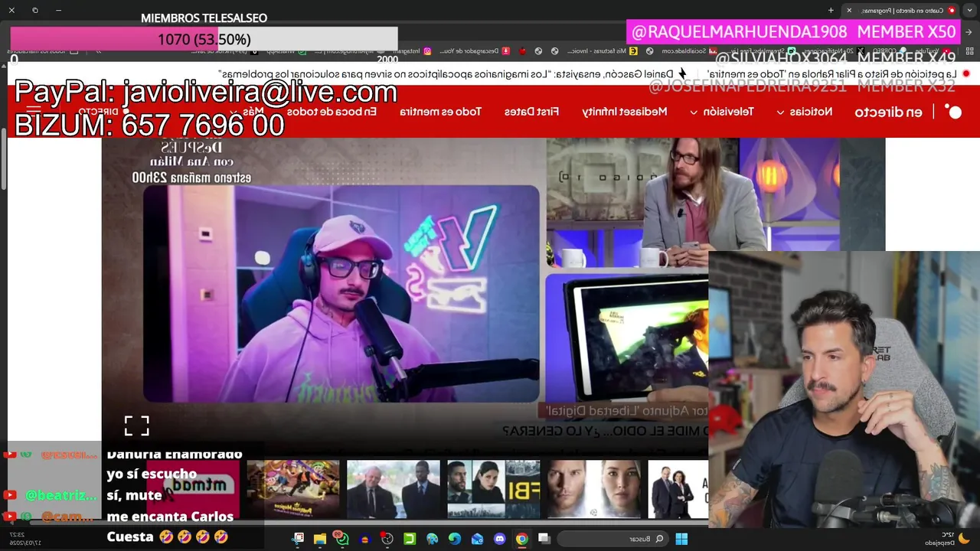Close the Cuatro en directo tab
Image resolution: width=980 pixels, height=551 pixels.
pyautogui.click(x=848, y=10)
